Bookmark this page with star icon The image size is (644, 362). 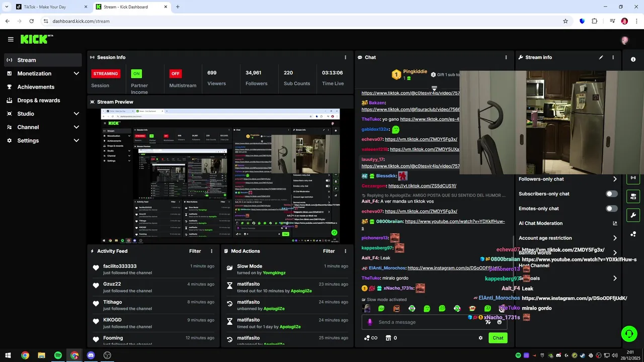point(566,21)
